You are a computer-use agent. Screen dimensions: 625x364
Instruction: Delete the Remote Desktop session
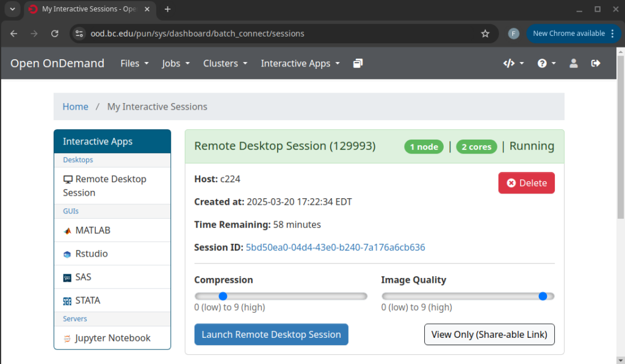tap(526, 182)
